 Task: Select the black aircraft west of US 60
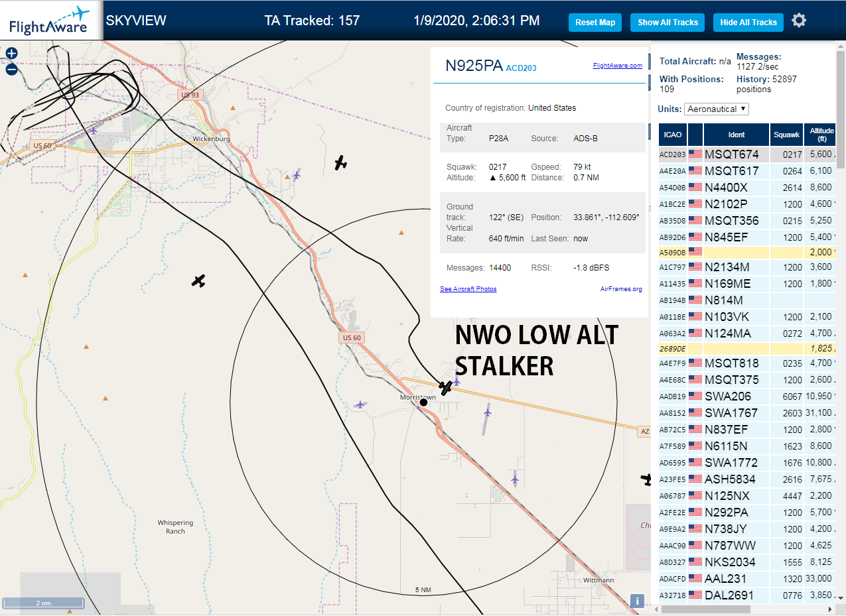[198, 280]
